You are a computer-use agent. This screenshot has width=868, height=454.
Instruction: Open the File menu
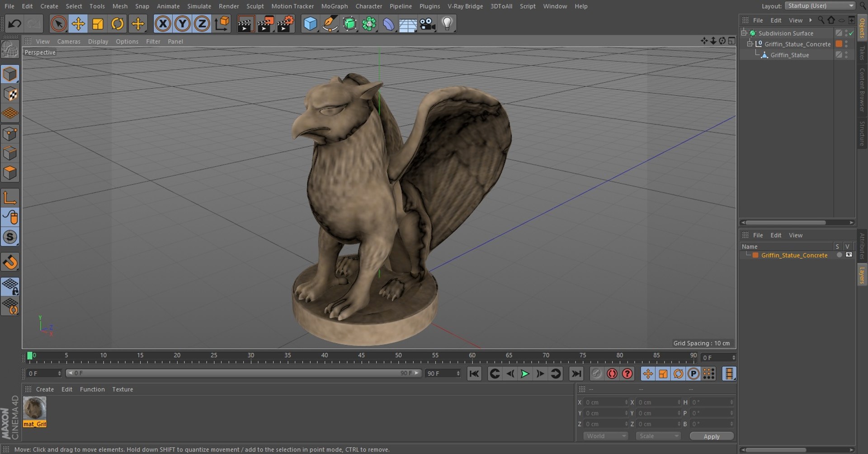tap(9, 6)
